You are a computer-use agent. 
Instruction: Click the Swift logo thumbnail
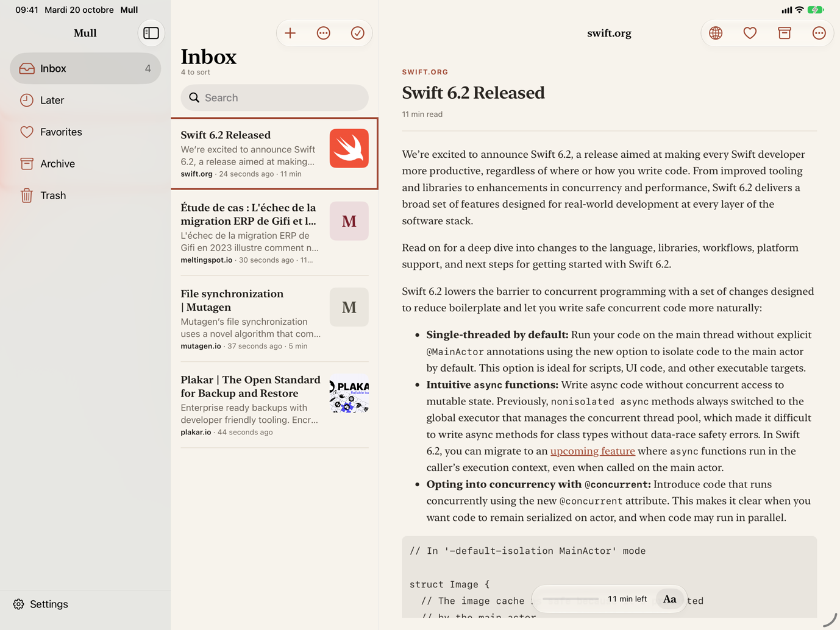(x=349, y=148)
